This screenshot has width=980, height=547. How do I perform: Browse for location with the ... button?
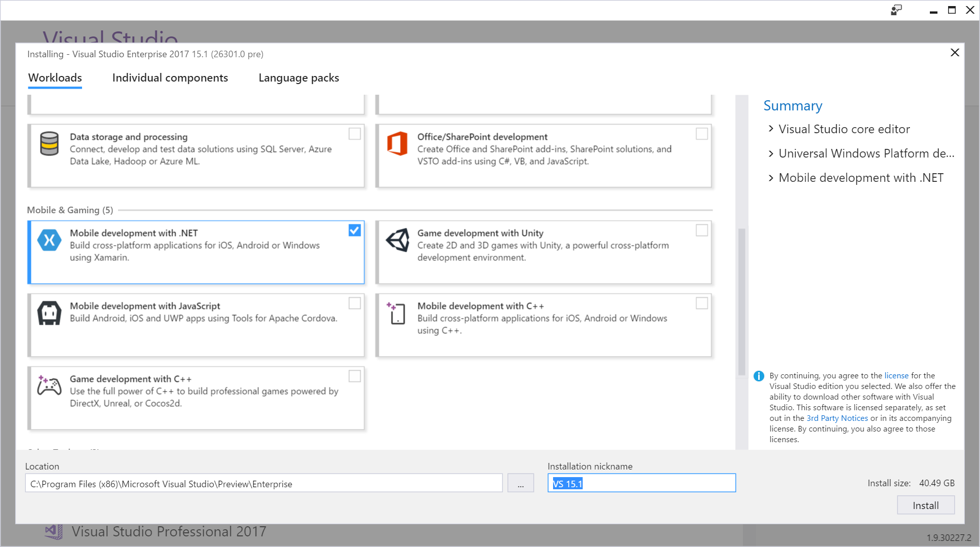521,484
